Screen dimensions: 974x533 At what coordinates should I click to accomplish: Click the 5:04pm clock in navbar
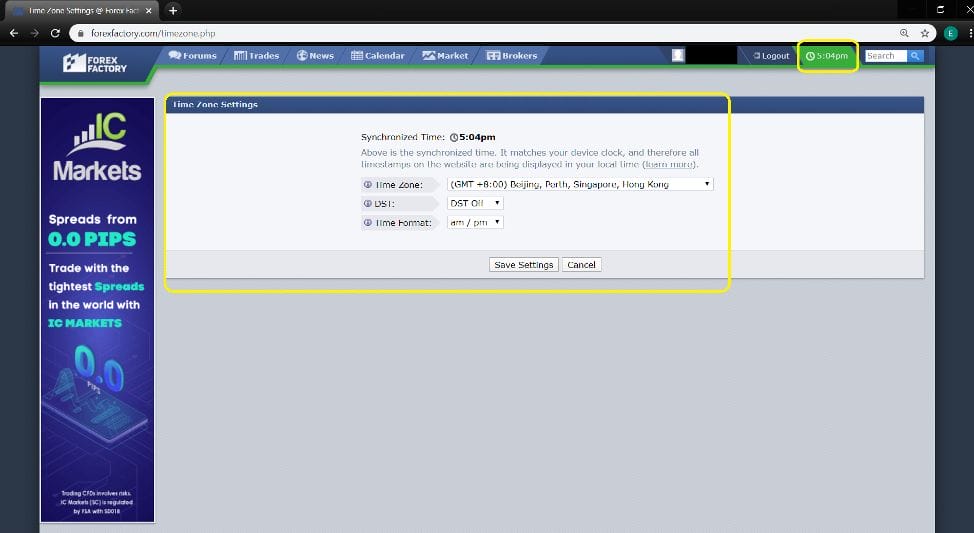click(x=828, y=56)
